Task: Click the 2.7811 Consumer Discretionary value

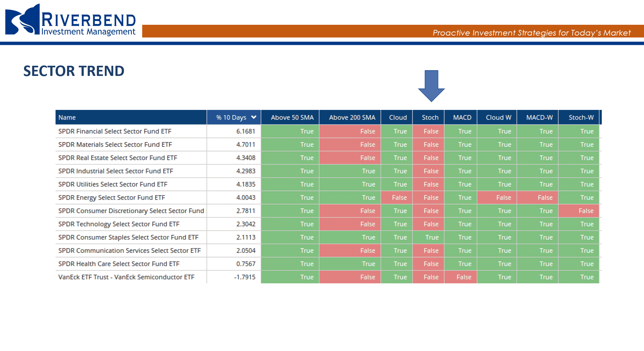Action: click(246, 211)
